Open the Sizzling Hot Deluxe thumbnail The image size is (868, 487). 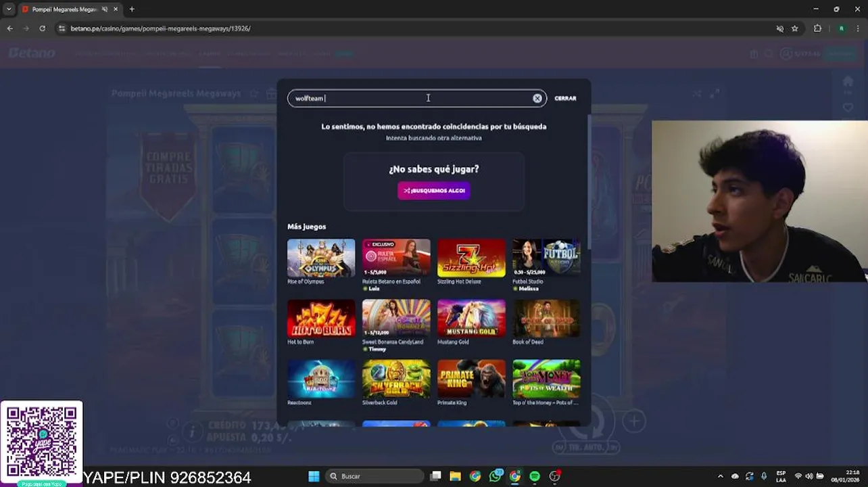point(471,258)
